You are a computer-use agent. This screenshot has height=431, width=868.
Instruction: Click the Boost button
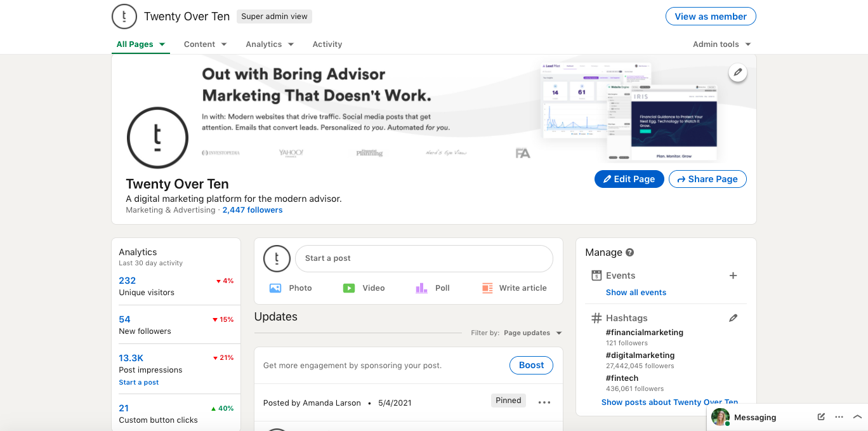pos(531,365)
